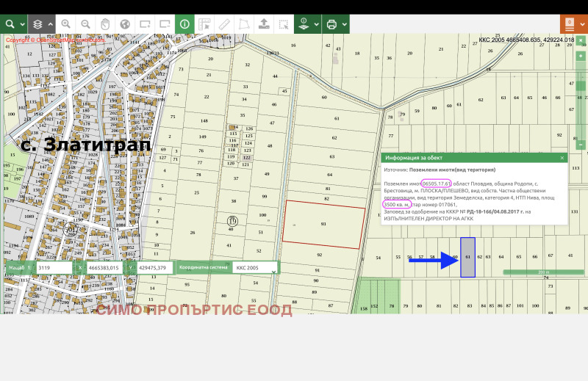
Task: Click the polygon area measure tool
Action: [x=243, y=24]
